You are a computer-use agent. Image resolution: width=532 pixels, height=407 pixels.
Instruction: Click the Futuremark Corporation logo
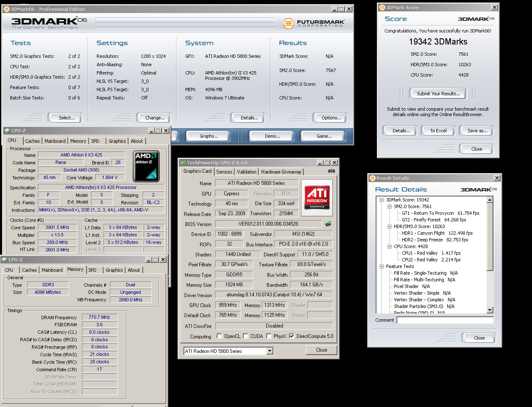314,23
